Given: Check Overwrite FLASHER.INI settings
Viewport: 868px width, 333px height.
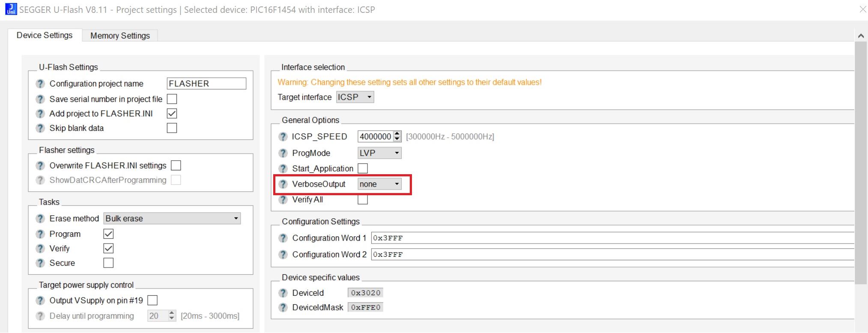Looking at the screenshot, I should click(x=176, y=165).
